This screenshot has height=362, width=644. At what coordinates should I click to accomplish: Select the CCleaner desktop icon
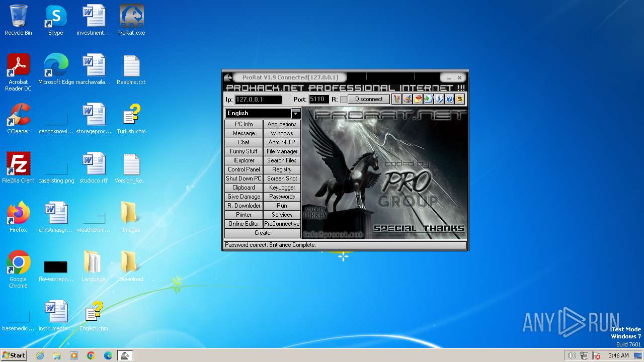[x=18, y=119]
